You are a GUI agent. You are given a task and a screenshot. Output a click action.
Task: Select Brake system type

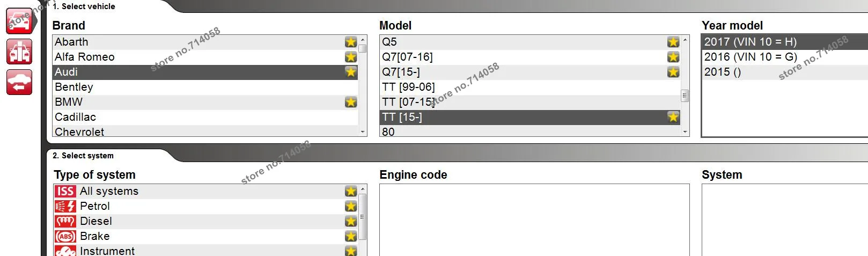[x=205, y=236]
